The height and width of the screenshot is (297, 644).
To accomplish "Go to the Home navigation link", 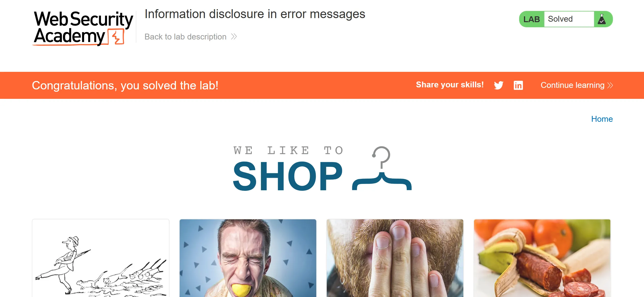I will point(602,119).
